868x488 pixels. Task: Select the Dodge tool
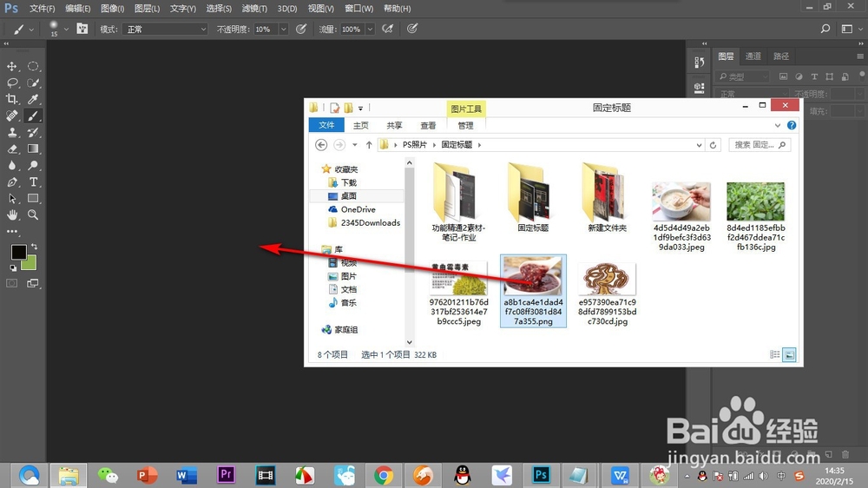[33, 166]
